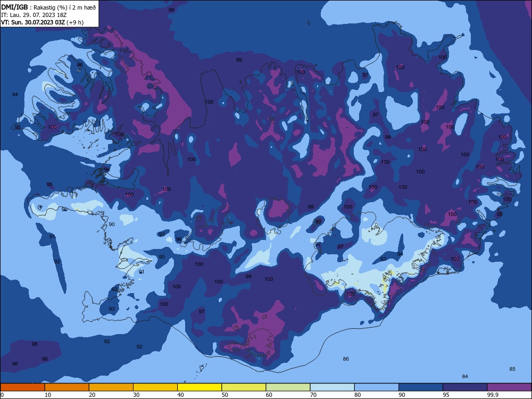Click the legend scale label '95'
The height and width of the screenshot is (399, 532).
tap(446, 395)
